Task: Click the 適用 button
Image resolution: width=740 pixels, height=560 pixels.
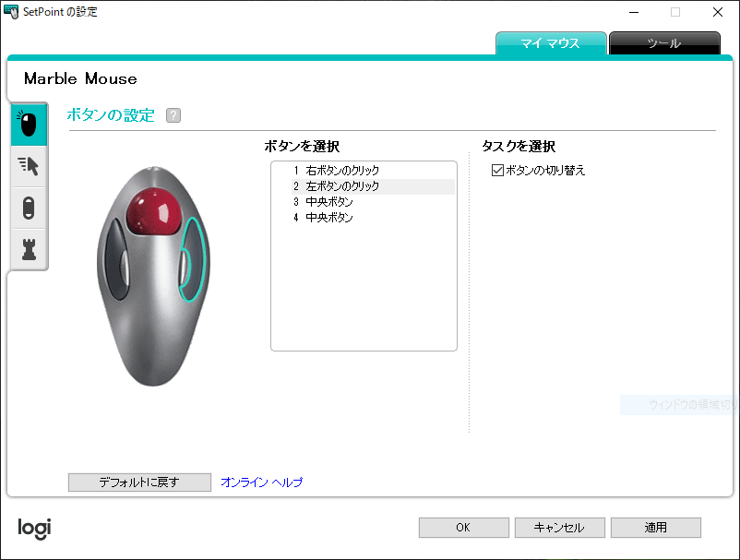Action: pos(656,528)
